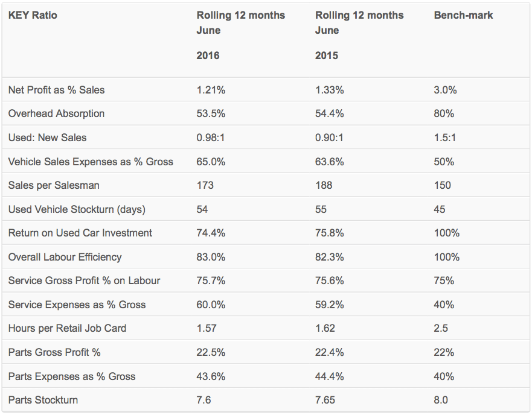Click the Parts Stockturn 2015 value 7.65
The image size is (532, 415).
tap(325, 400)
